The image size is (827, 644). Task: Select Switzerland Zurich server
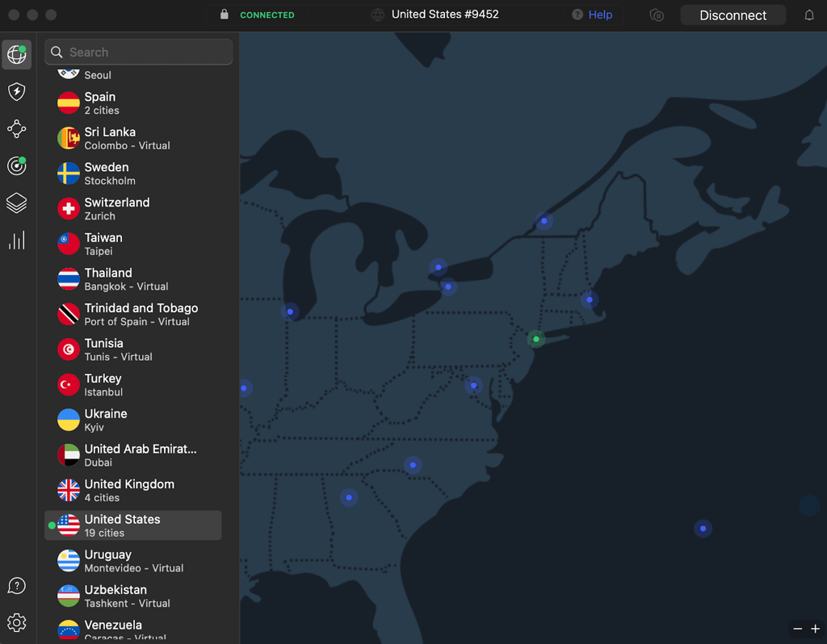click(x=133, y=209)
